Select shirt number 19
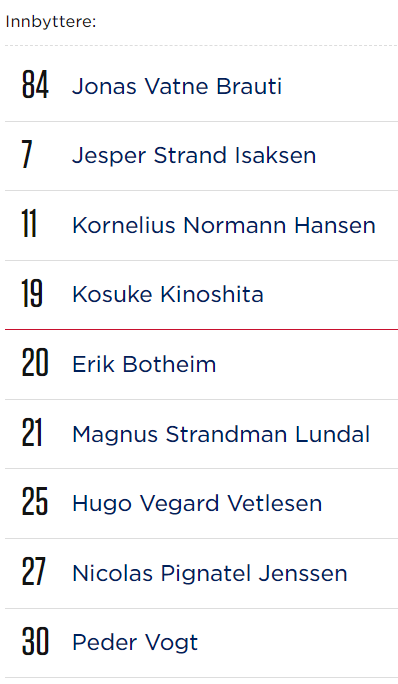 point(32,293)
